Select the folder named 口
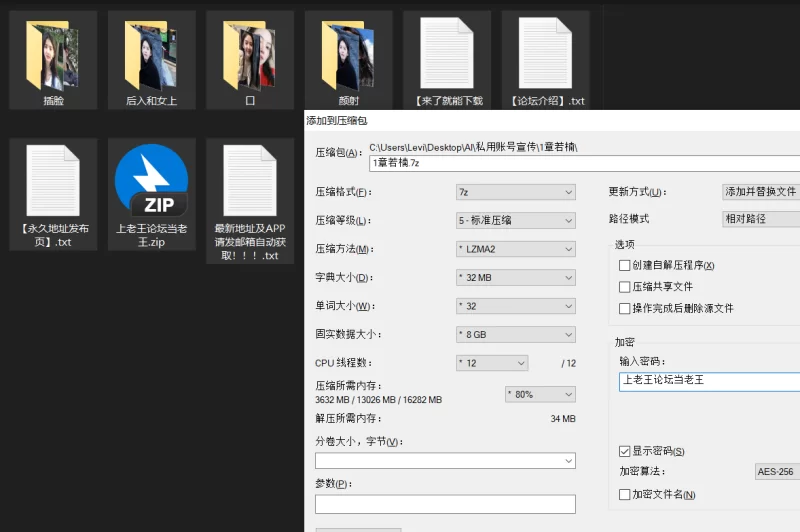Viewport: 800px width, 532px height. tap(250, 58)
